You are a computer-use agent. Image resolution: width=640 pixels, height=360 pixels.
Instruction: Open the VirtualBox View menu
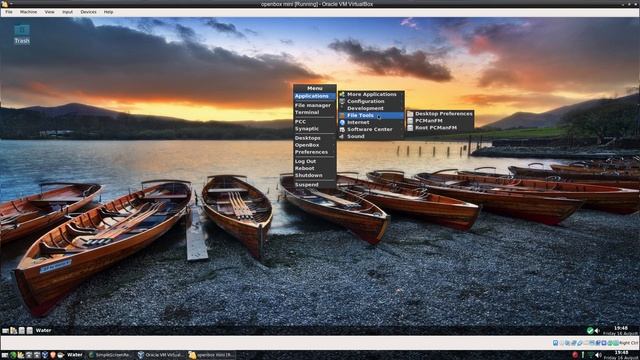click(x=49, y=12)
